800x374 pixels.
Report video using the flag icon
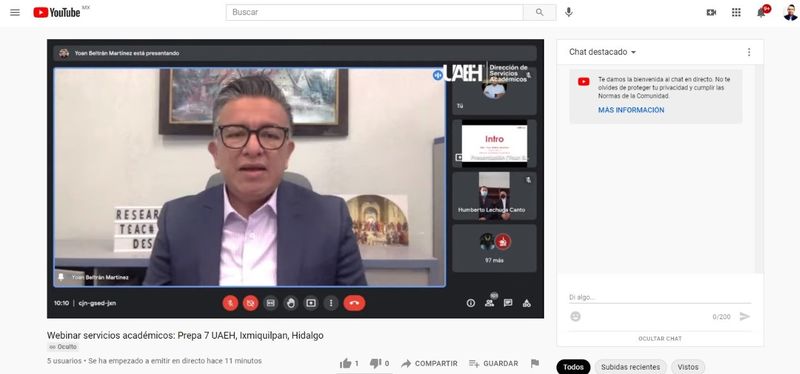(x=535, y=363)
